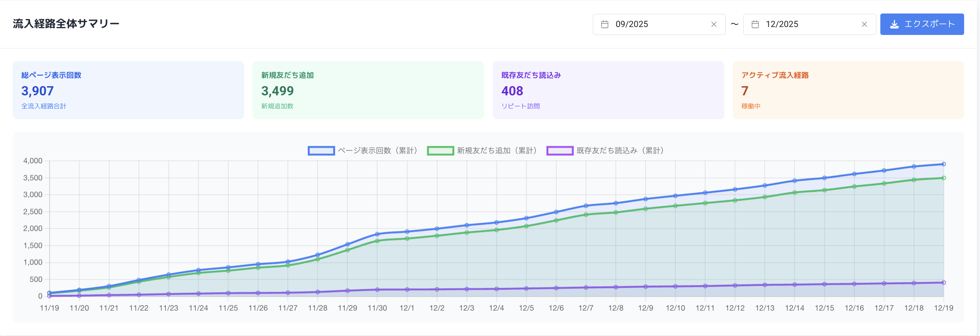Click the 11/30 page views data point
980x336 pixels.
[x=377, y=234]
